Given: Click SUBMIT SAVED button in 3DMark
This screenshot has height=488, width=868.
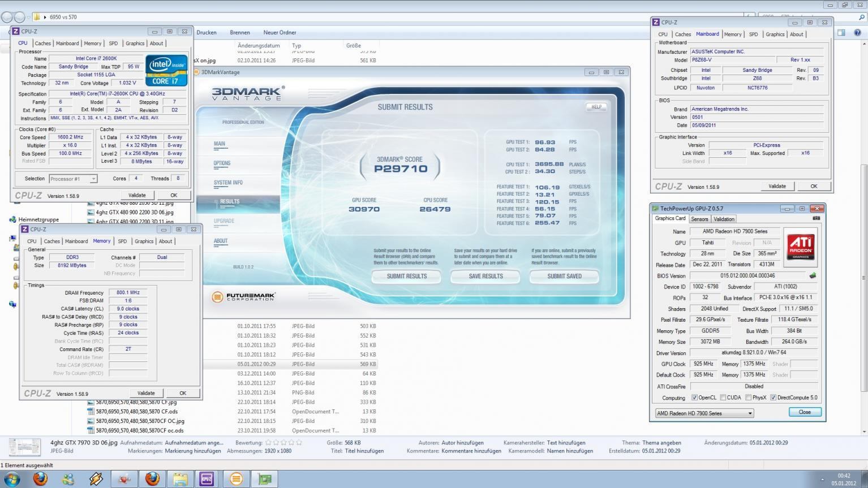Looking at the screenshot, I should pos(564,276).
